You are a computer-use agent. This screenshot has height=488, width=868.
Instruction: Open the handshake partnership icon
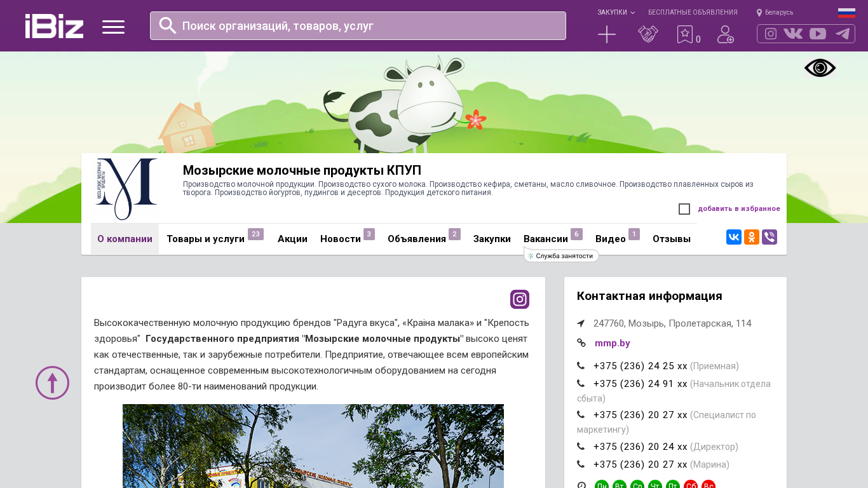[x=648, y=34]
